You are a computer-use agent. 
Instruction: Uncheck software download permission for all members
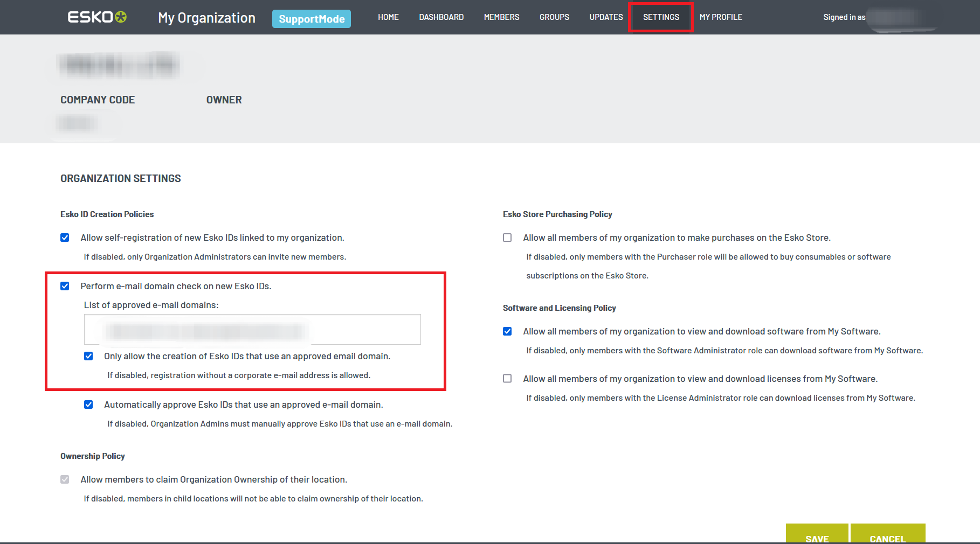(x=507, y=331)
